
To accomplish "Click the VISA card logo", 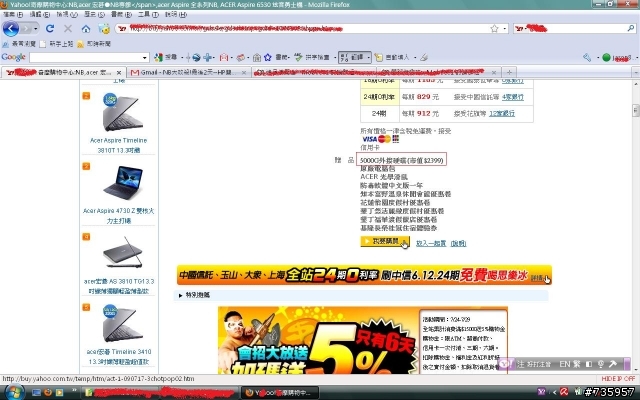I will click(x=369, y=139).
